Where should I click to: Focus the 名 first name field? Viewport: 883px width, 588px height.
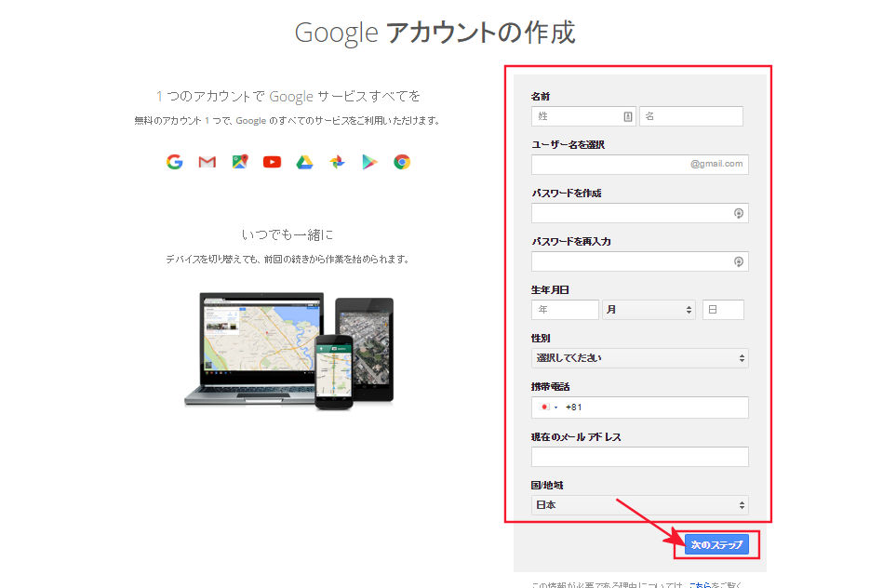[x=691, y=116]
